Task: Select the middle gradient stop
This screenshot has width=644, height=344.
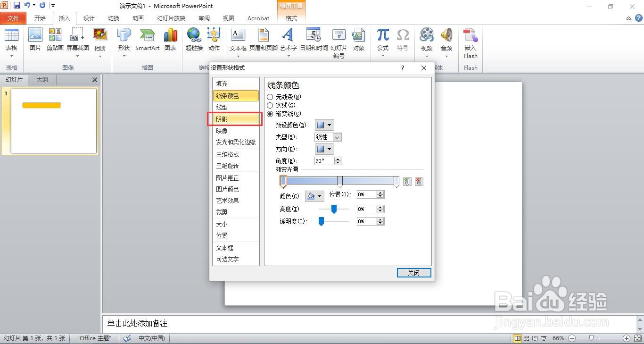Action: click(x=340, y=182)
